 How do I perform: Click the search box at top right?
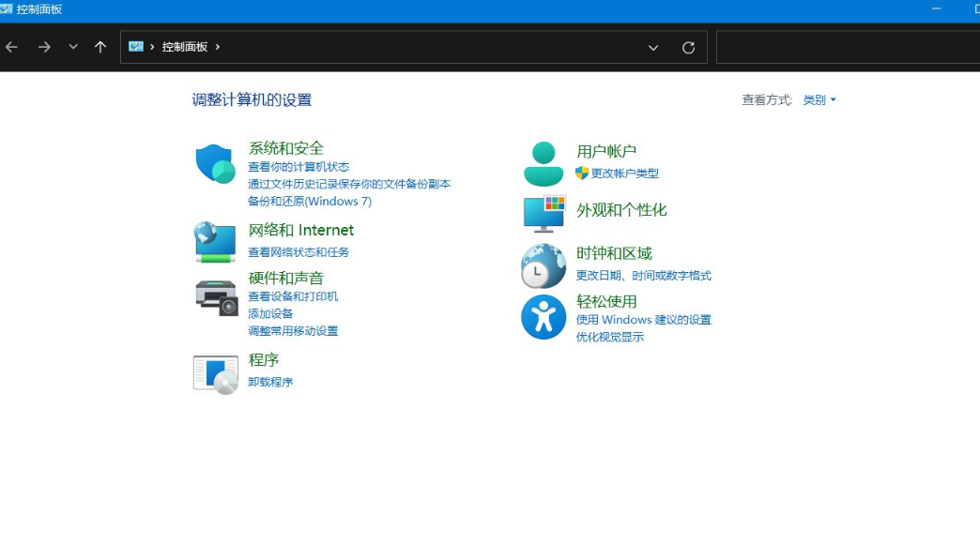(x=845, y=47)
